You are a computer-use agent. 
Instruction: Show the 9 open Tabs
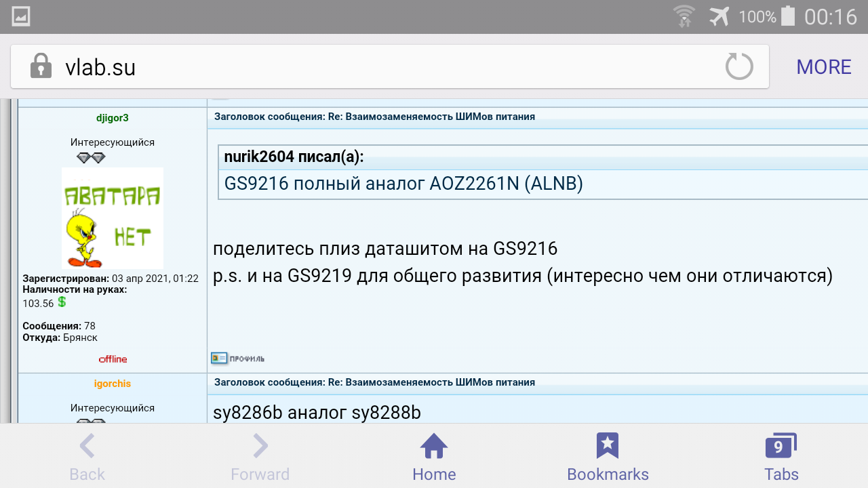781,457
